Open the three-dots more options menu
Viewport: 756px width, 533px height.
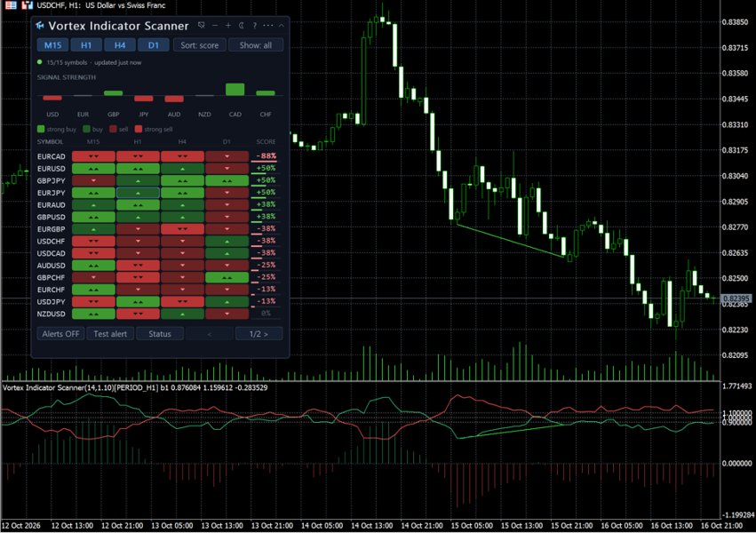tap(268, 26)
